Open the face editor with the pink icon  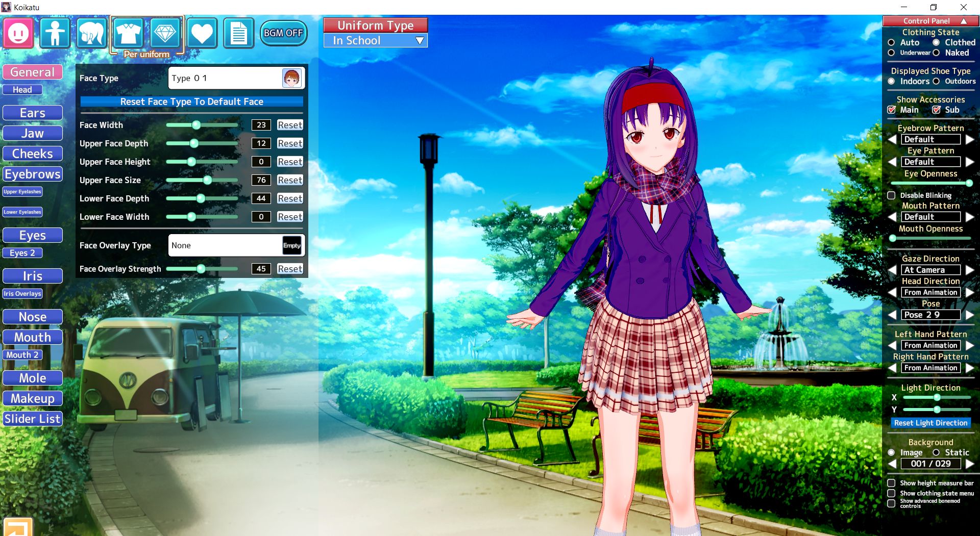(x=17, y=33)
